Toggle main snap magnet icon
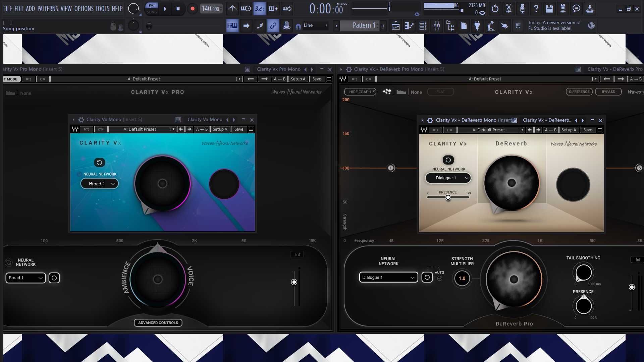The height and width of the screenshot is (362, 644). (x=298, y=26)
